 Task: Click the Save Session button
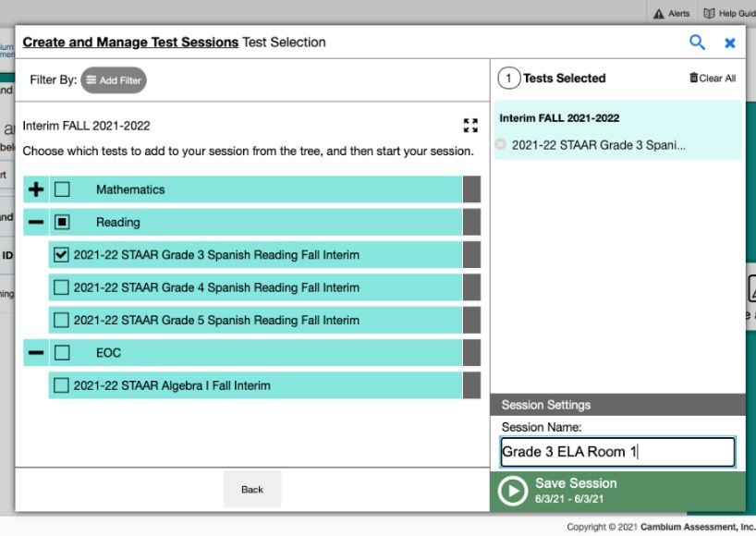pyautogui.click(x=617, y=491)
